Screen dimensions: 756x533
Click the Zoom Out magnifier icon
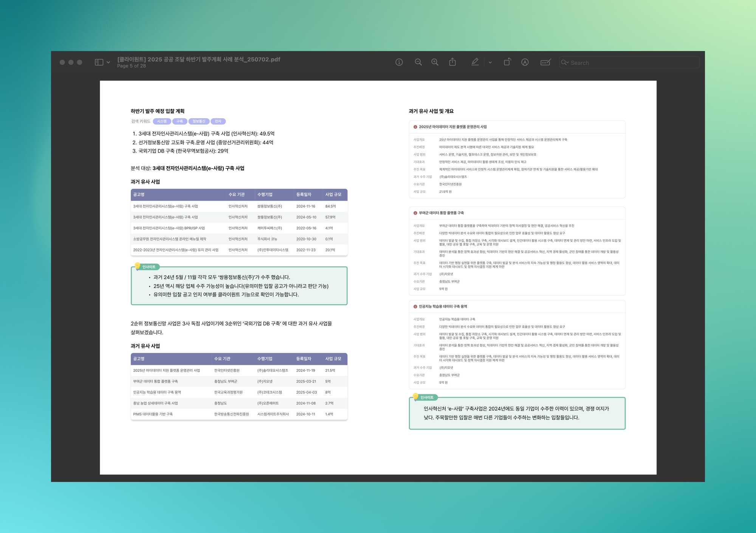(418, 62)
